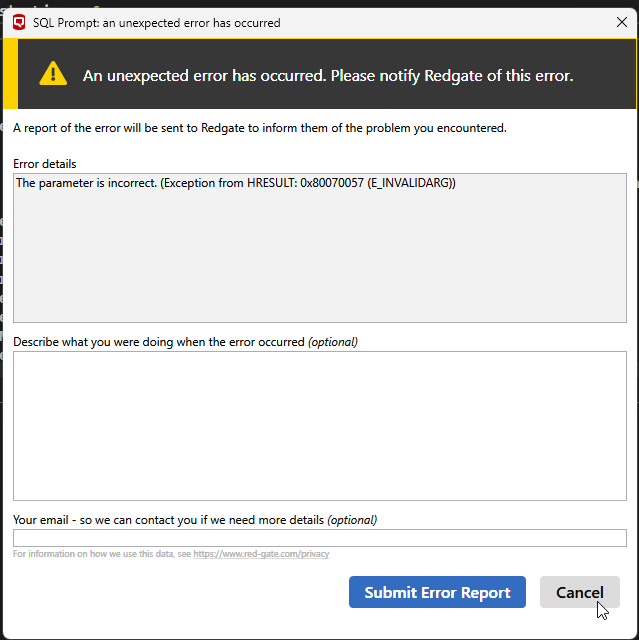Click the 'An unexpected error has occurred' banner heading
Image resolution: width=639 pixels, height=640 pixels.
click(327, 75)
